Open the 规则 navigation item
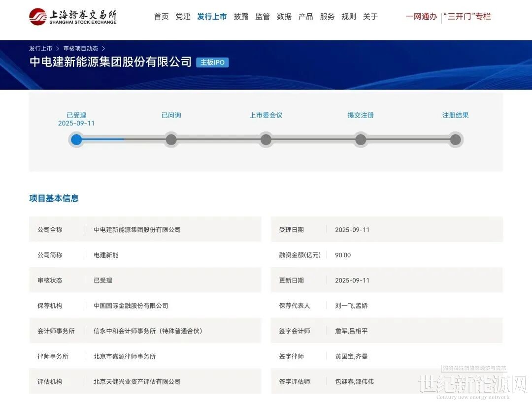Viewport: 532px width, 402px height. (x=349, y=17)
